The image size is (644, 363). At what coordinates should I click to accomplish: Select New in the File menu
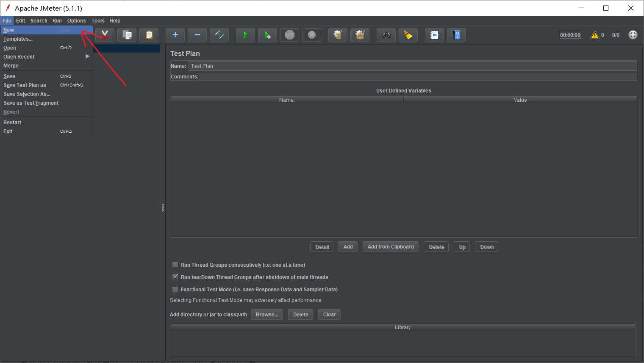pos(47,30)
